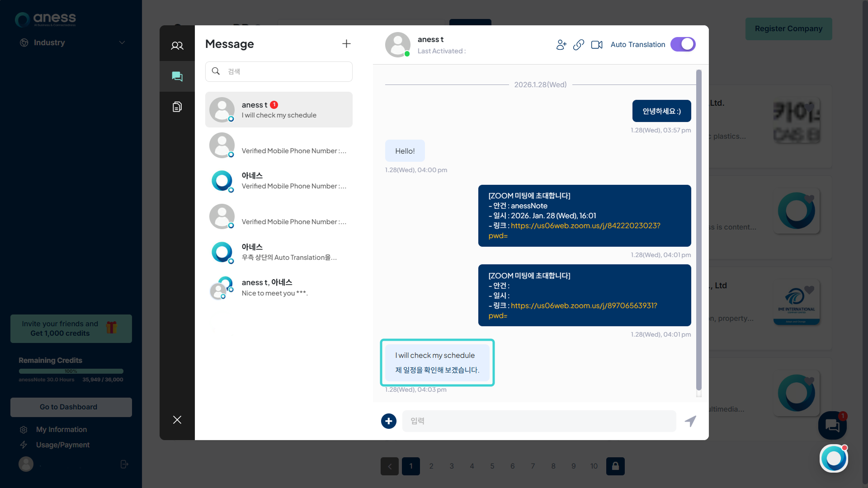This screenshot has width=868, height=488.
Task: Click the add participant icon
Action: tap(561, 45)
